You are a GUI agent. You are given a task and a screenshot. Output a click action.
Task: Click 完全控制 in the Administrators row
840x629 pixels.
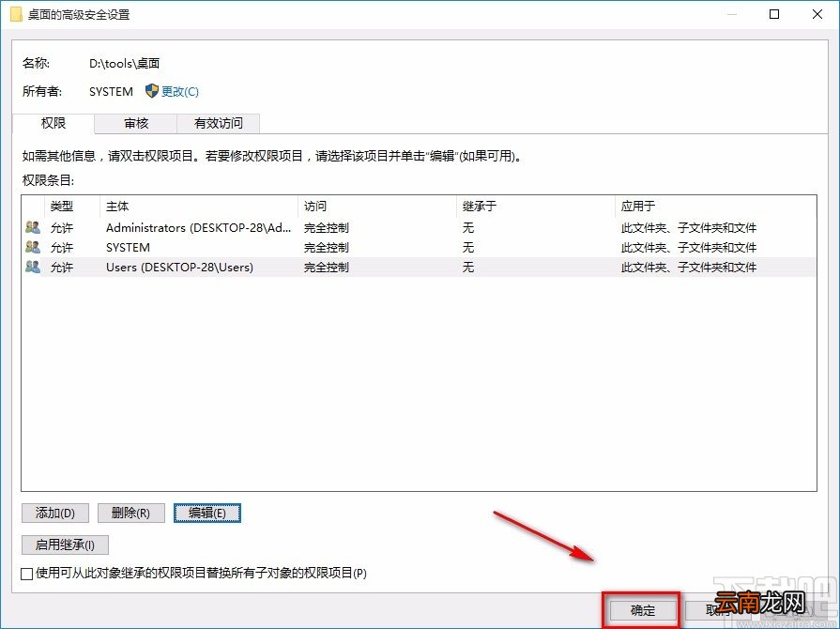[x=327, y=228]
